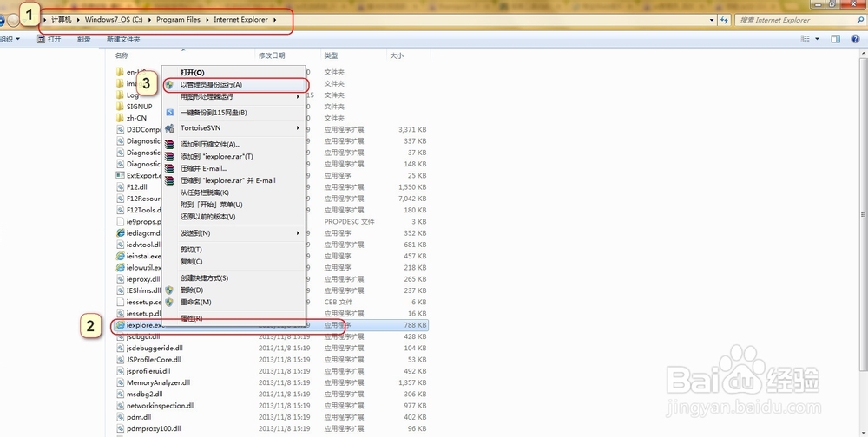Click the search magnifier icon
The width and height of the screenshot is (868, 437).
tap(859, 20)
